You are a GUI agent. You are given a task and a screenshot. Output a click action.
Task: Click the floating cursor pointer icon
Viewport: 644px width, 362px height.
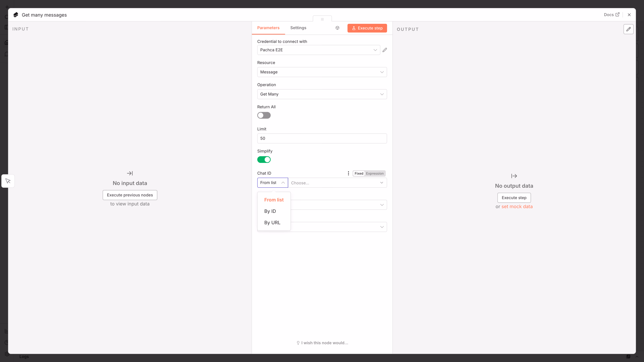click(x=8, y=181)
